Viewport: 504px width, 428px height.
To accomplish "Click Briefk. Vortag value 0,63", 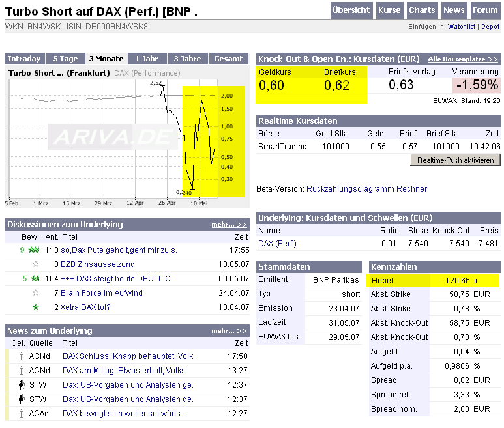I will click(x=401, y=85).
